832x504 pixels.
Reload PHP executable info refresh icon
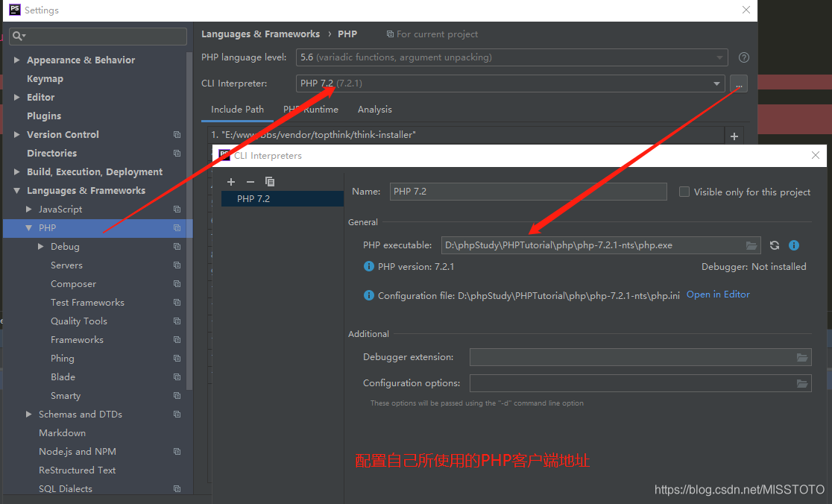[774, 245]
